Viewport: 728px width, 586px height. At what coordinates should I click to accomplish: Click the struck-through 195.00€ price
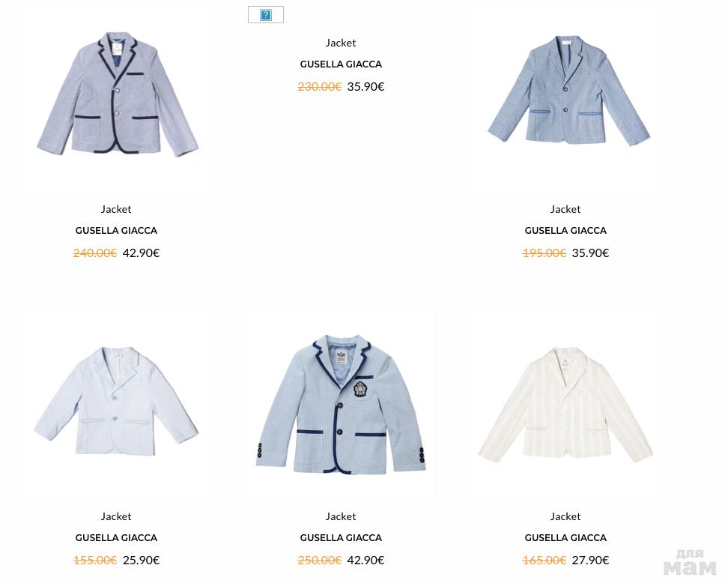545,253
